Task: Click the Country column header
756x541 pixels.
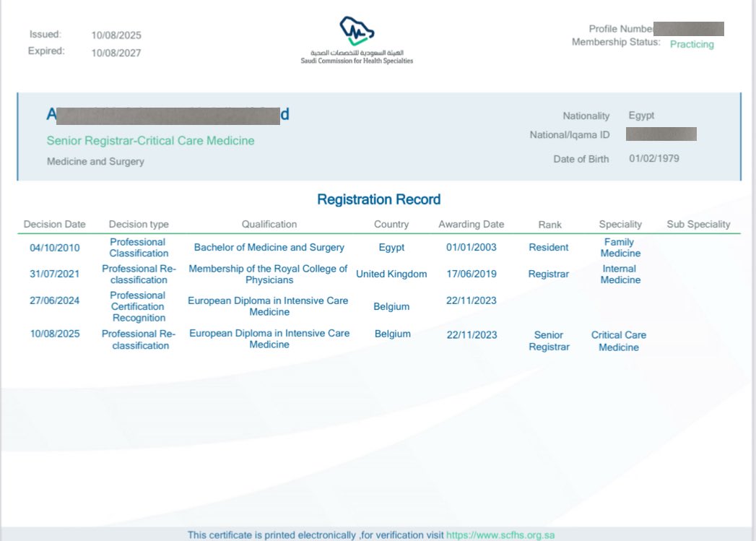Action: pyautogui.click(x=391, y=224)
